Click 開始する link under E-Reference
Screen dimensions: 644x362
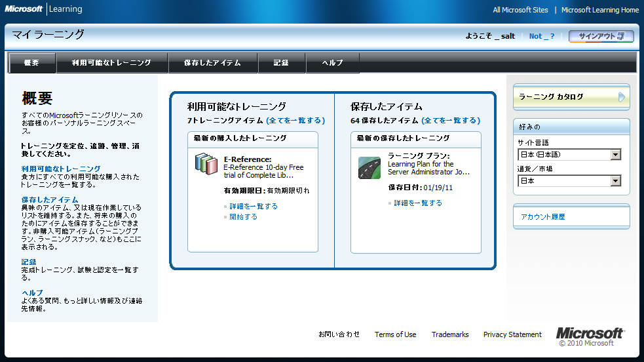[x=243, y=217]
